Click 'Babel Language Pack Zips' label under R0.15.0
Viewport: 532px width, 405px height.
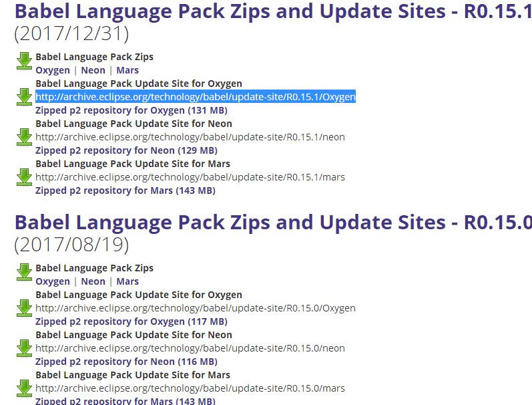(x=94, y=269)
